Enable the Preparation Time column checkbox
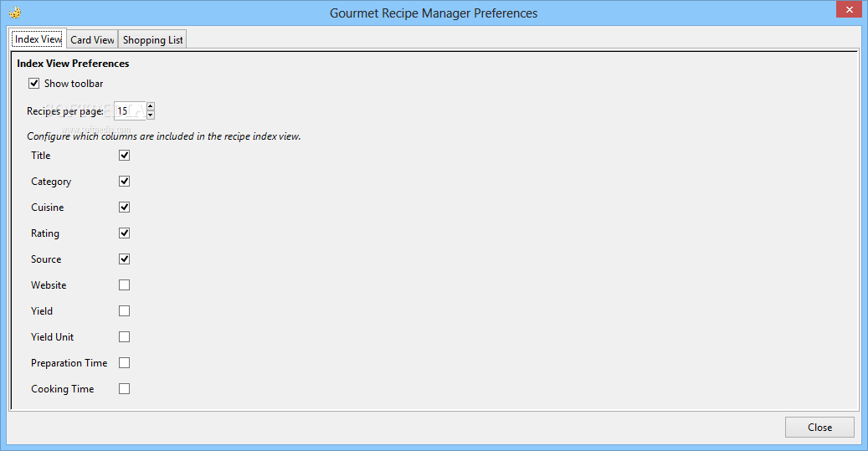 pos(125,363)
